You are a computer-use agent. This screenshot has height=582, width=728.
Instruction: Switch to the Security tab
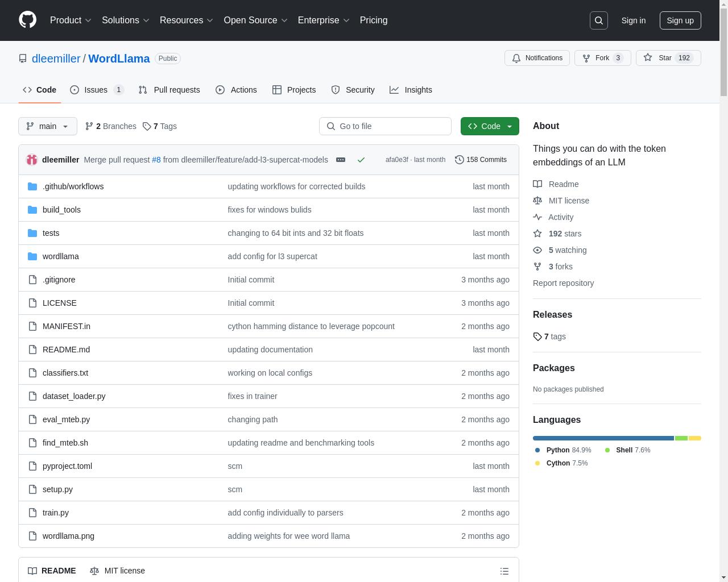pos(353,90)
